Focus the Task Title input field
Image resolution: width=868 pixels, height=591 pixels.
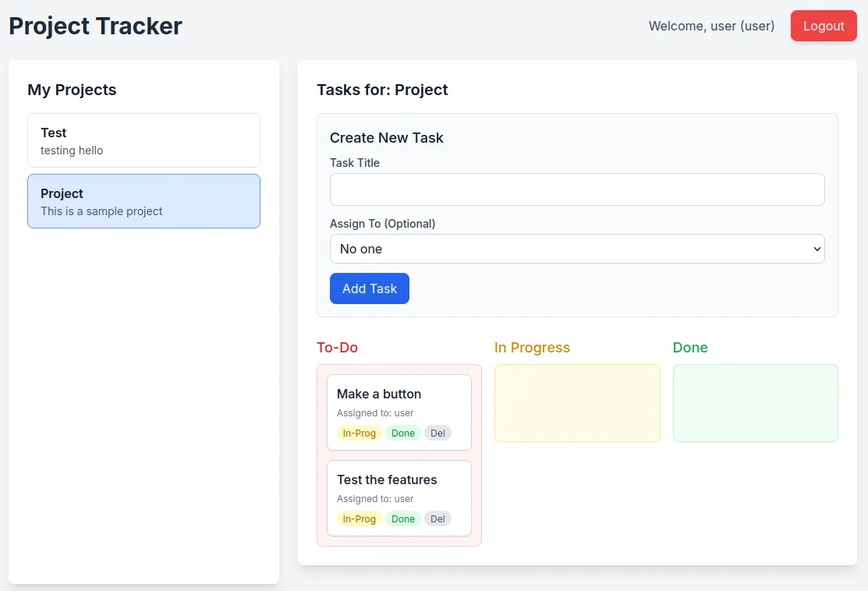tap(576, 189)
